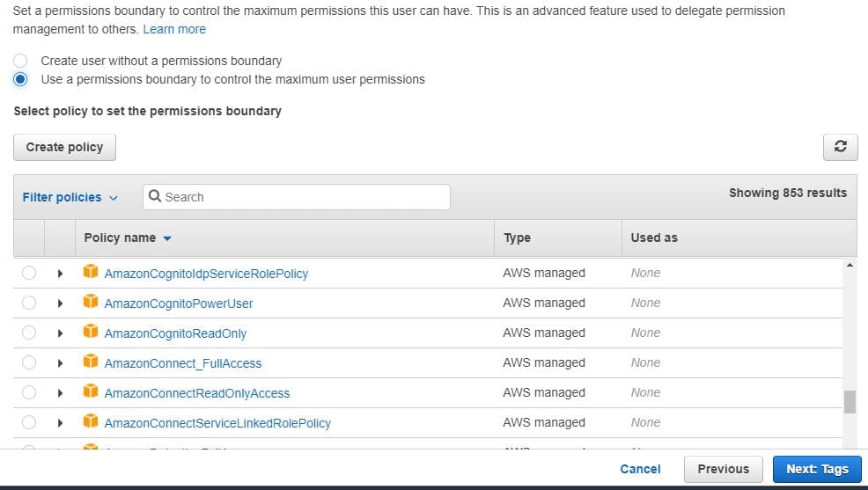The image size is (868, 490).
Task: Open the Filter policies dropdown
Action: tap(70, 197)
